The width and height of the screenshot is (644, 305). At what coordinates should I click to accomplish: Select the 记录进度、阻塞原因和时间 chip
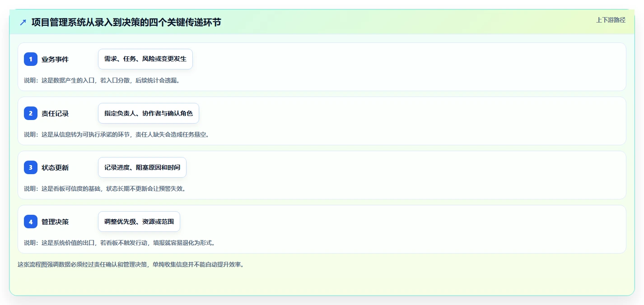point(142,167)
